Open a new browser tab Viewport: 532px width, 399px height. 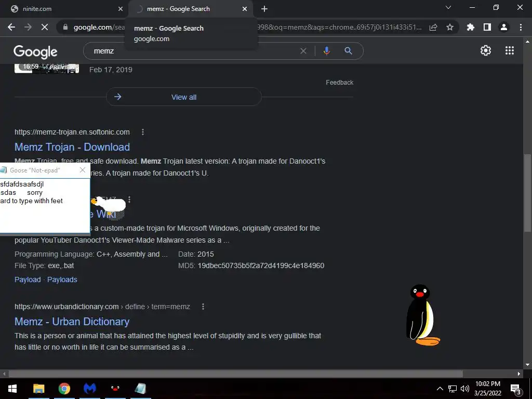[x=264, y=9]
